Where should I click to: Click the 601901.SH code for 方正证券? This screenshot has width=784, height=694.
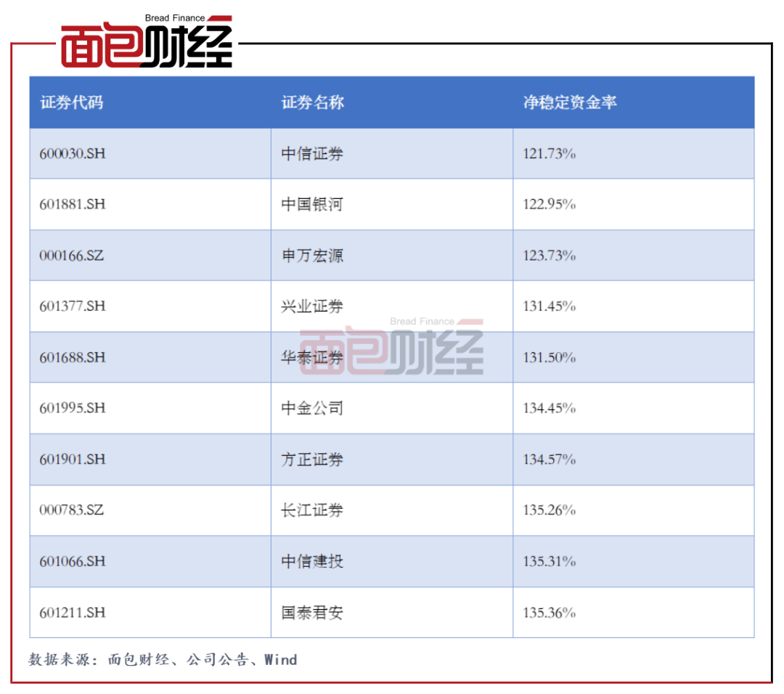(73, 460)
